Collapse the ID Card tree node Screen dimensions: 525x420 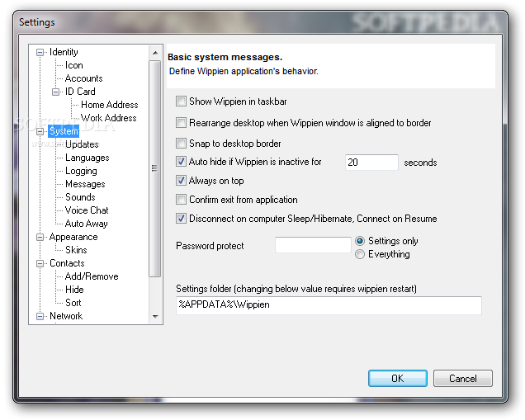tap(56, 92)
